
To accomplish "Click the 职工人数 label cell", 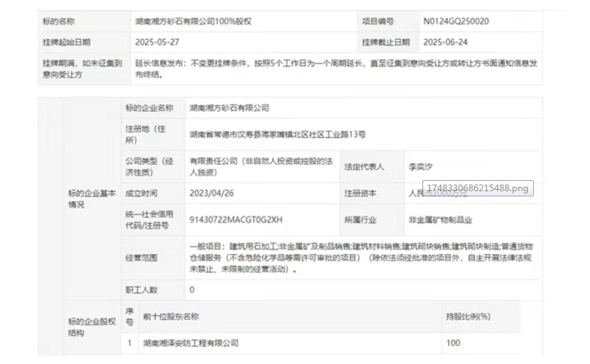I will pyautogui.click(x=142, y=290).
